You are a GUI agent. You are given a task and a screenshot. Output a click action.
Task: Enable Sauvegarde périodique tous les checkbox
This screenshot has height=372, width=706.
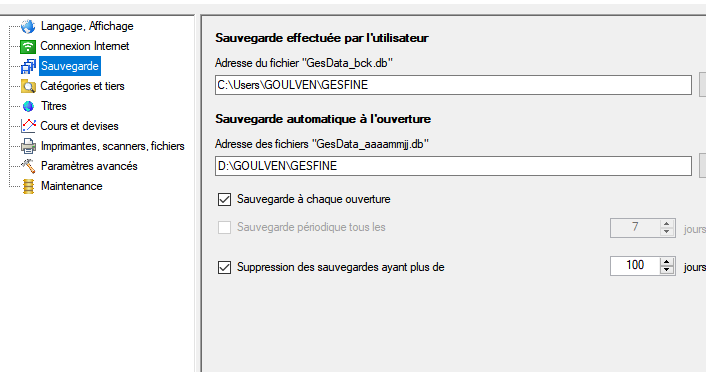224,227
